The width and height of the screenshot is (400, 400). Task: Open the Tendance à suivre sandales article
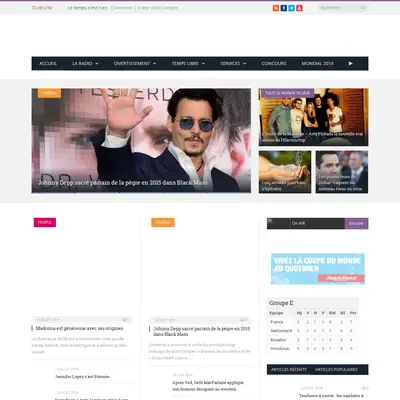click(x=331, y=396)
